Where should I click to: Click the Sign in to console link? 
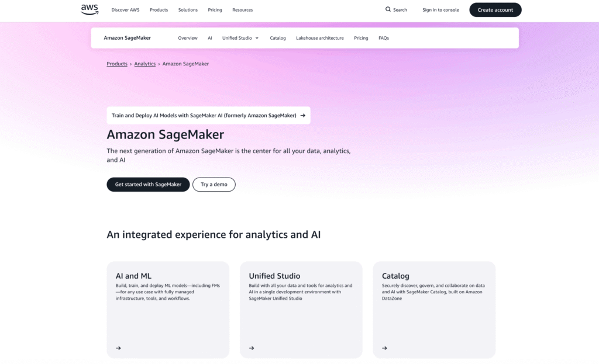coord(440,9)
